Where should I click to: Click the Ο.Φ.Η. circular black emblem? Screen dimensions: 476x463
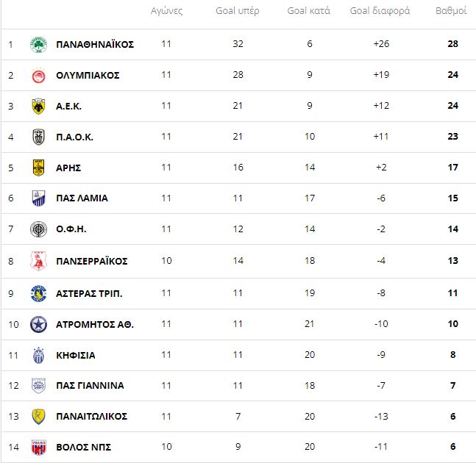point(38,229)
